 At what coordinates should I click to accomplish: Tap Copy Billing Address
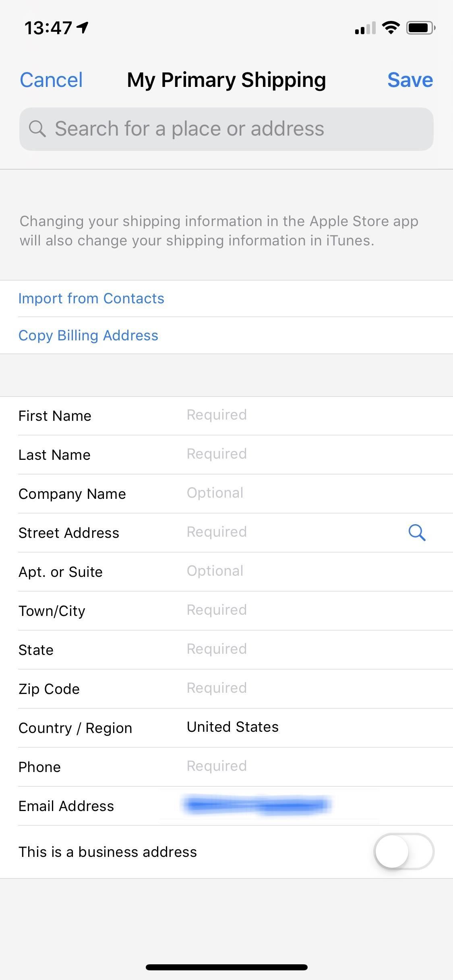pos(88,336)
